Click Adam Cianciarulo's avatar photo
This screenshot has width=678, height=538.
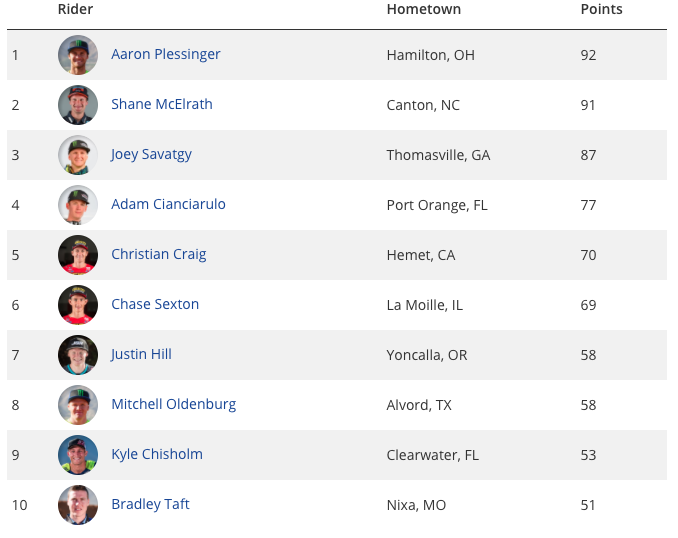(78, 205)
